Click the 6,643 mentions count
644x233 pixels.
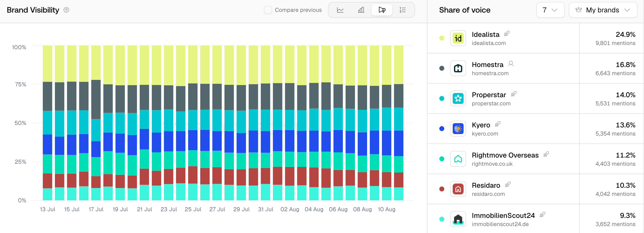[x=615, y=73]
